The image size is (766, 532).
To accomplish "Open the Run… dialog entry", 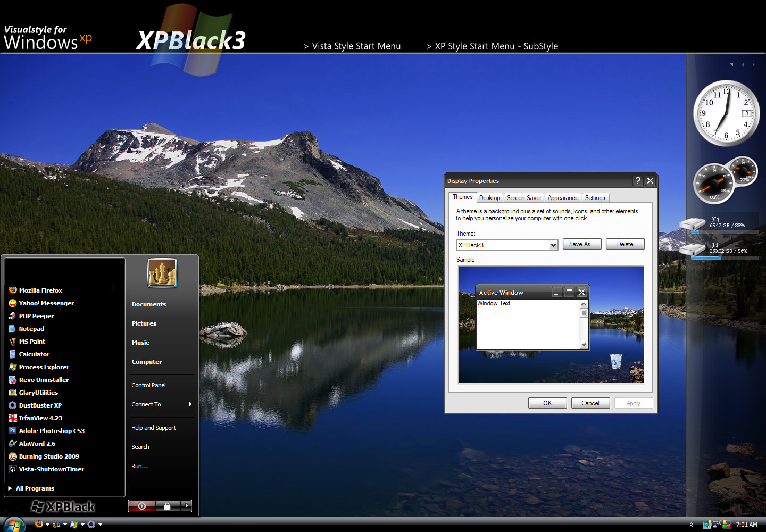I will click(x=140, y=466).
